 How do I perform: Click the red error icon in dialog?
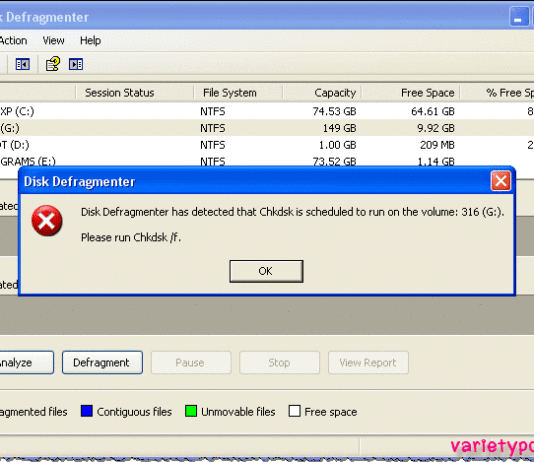(47, 221)
